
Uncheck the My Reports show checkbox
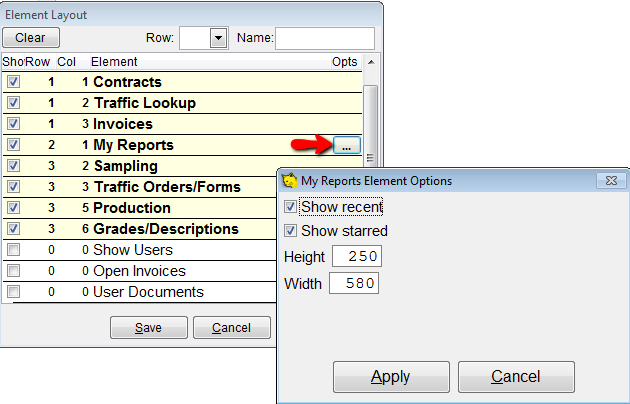pyautogui.click(x=13, y=144)
